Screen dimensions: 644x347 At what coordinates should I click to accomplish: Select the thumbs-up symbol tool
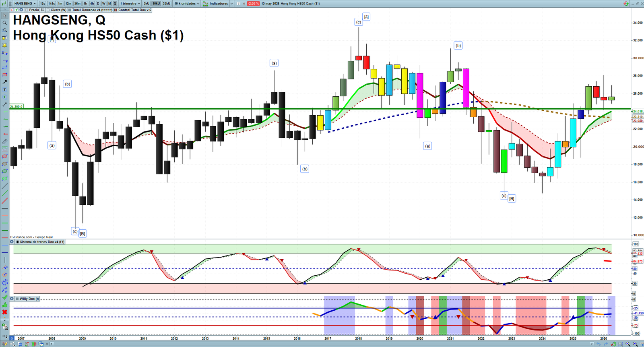[x=4, y=305]
